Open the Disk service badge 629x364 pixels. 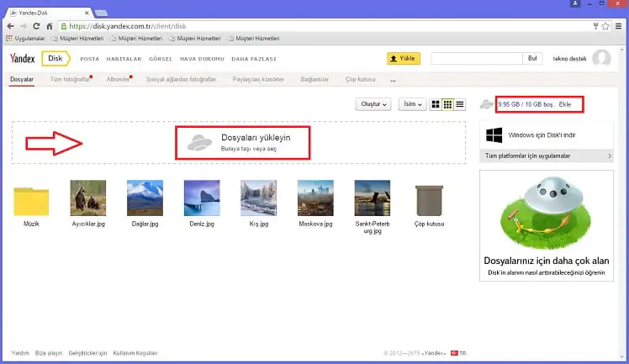coord(55,59)
